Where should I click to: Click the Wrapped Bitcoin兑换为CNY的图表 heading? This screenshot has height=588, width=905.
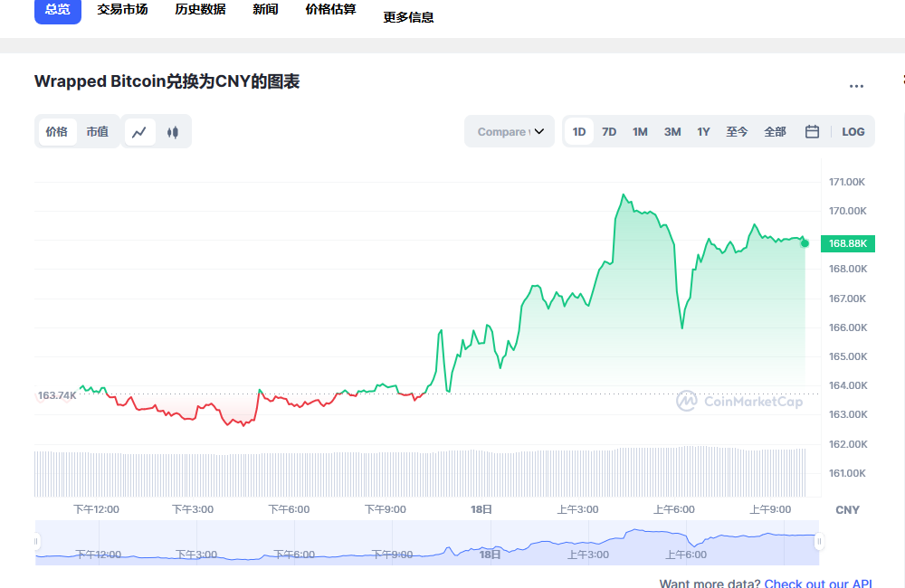tap(167, 81)
